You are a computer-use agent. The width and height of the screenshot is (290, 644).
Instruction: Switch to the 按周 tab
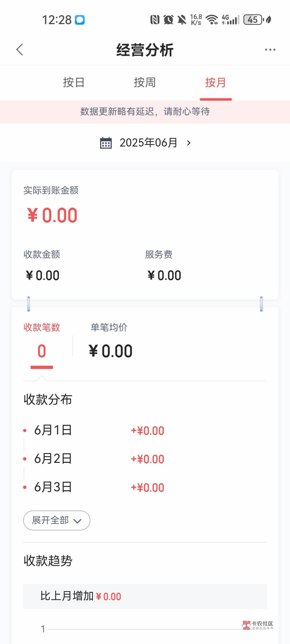point(145,82)
